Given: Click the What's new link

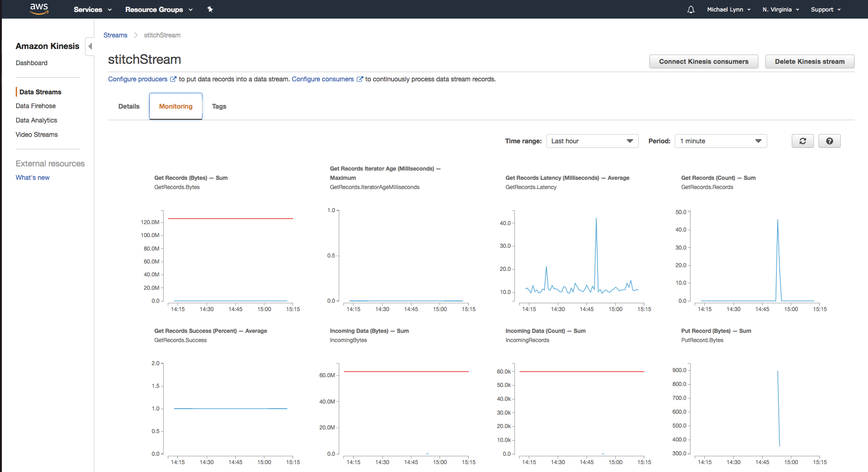Looking at the screenshot, I should point(32,178).
